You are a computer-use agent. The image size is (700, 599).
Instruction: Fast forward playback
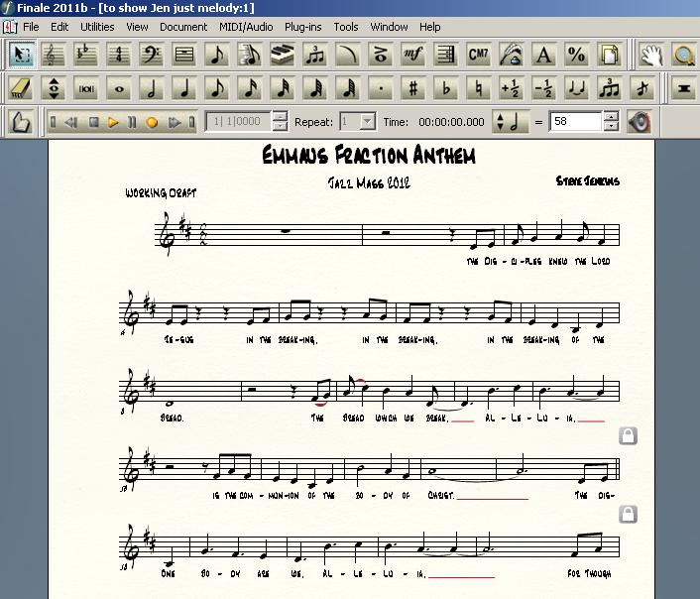coord(175,122)
